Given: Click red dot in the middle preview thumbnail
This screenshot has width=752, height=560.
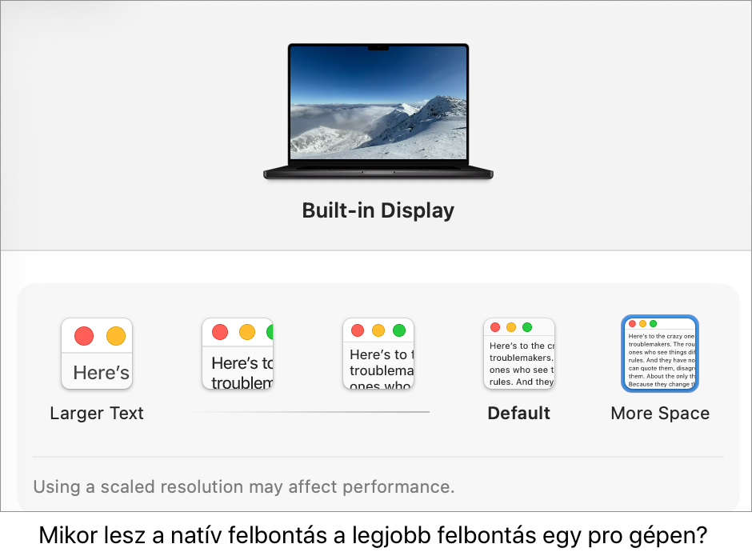Looking at the screenshot, I should (x=358, y=330).
